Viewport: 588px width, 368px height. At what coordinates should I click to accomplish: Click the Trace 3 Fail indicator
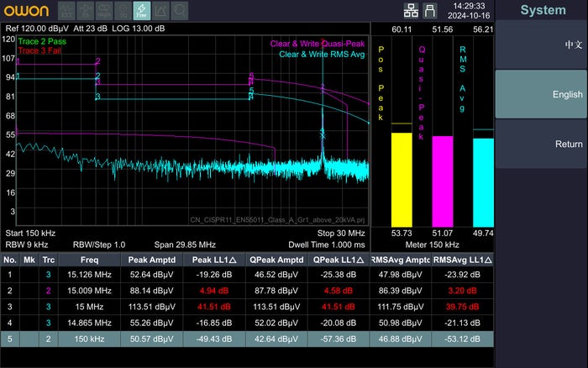(39, 50)
